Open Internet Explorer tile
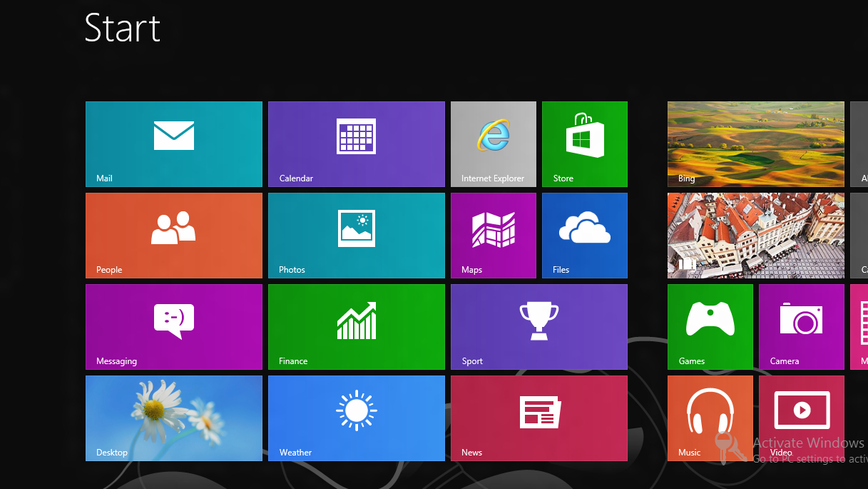The width and height of the screenshot is (868, 489). click(x=493, y=143)
